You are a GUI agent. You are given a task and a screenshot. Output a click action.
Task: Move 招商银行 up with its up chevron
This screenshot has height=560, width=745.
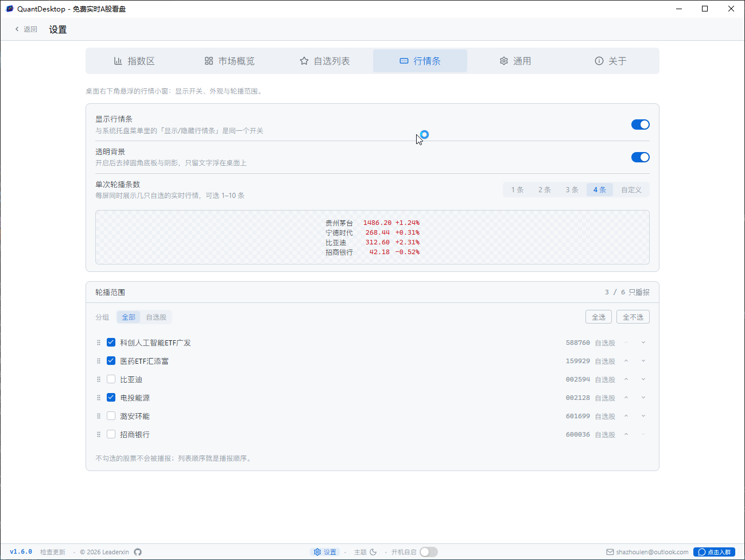click(626, 434)
